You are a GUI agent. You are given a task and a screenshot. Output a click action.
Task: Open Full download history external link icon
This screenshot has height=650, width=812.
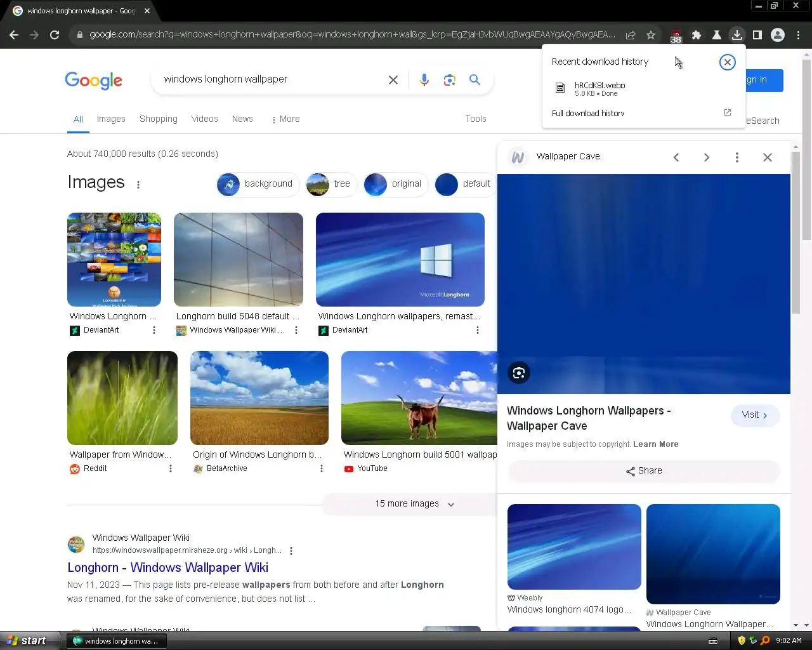[728, 112]
